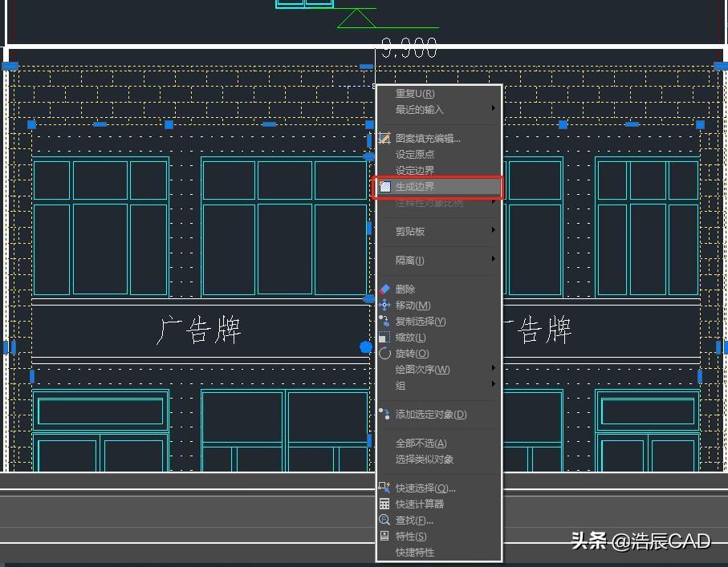The image size is (728, 567).
Task: Click the red Erase icon beside 删除
Action: pyautogui.click(x=384, y=289)
